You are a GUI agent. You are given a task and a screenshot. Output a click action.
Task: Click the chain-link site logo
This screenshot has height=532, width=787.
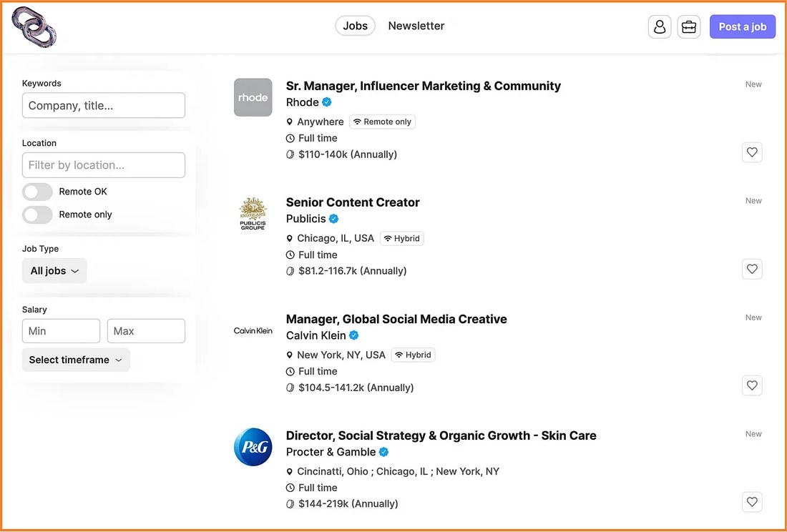34,27
